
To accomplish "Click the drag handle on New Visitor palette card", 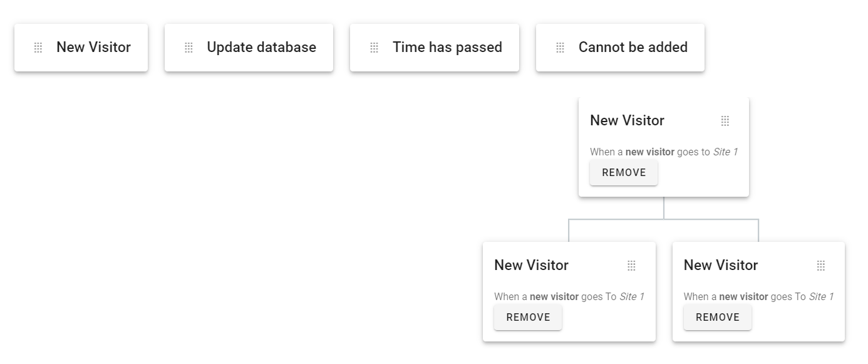I will pos(38,48).
